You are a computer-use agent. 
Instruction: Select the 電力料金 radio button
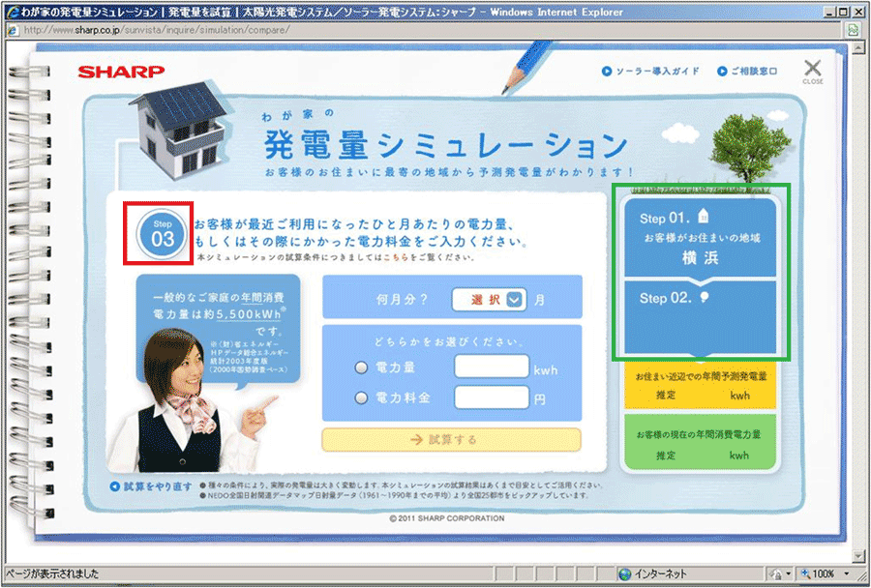click(361, 397)
